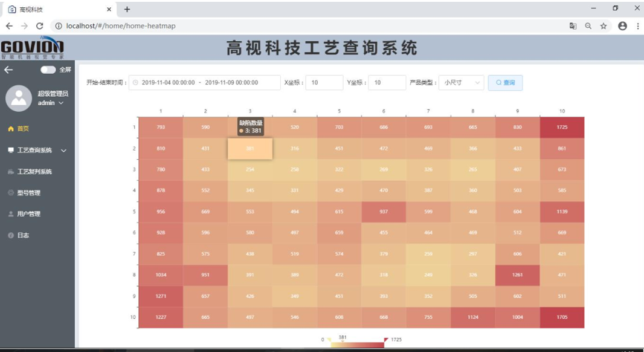
Task: Click the heatmap cell with value 956
Action: pos(161,212)
